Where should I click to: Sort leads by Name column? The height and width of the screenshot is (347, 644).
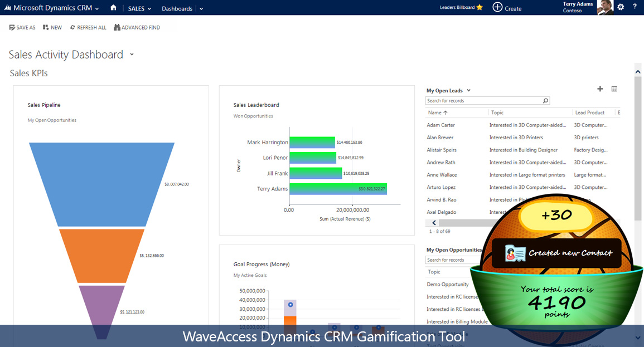(438, 113)
